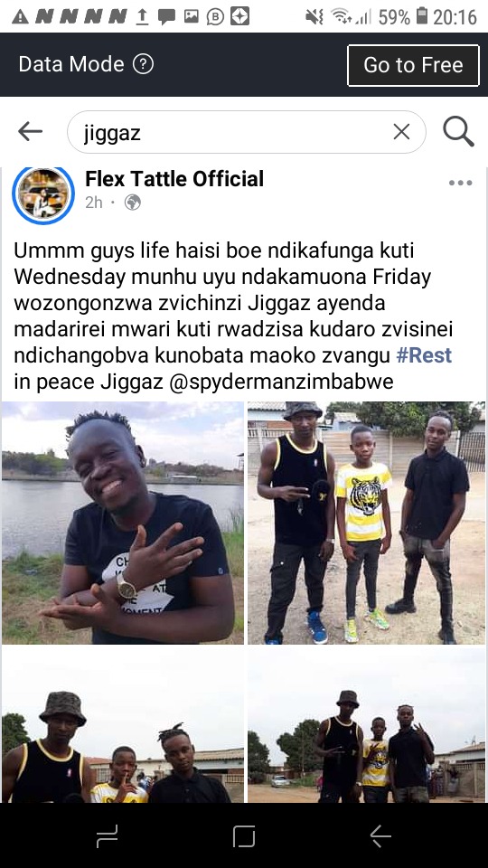
Task: Open Data Mode help question mark
Action: (x=143, y=64)
